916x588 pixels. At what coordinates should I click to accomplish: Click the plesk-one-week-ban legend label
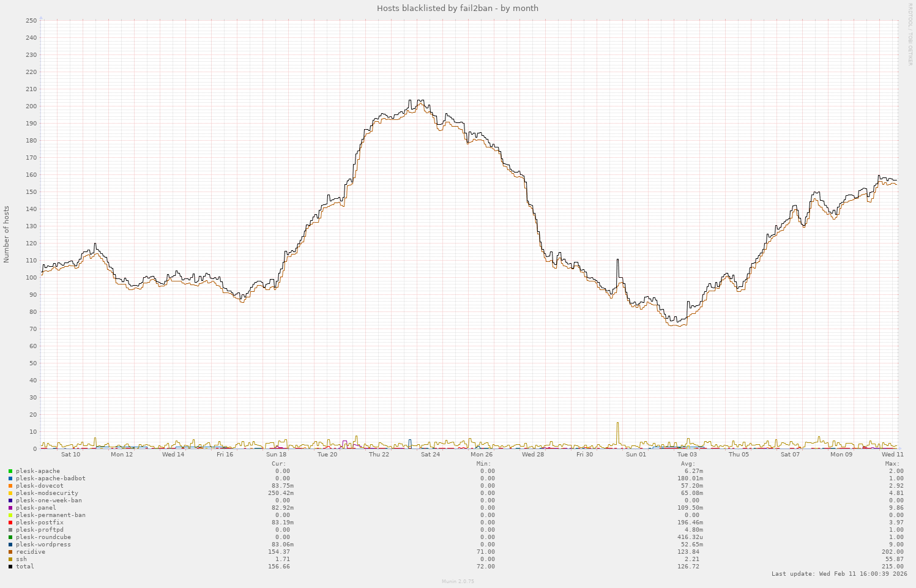tap(48, 501)
